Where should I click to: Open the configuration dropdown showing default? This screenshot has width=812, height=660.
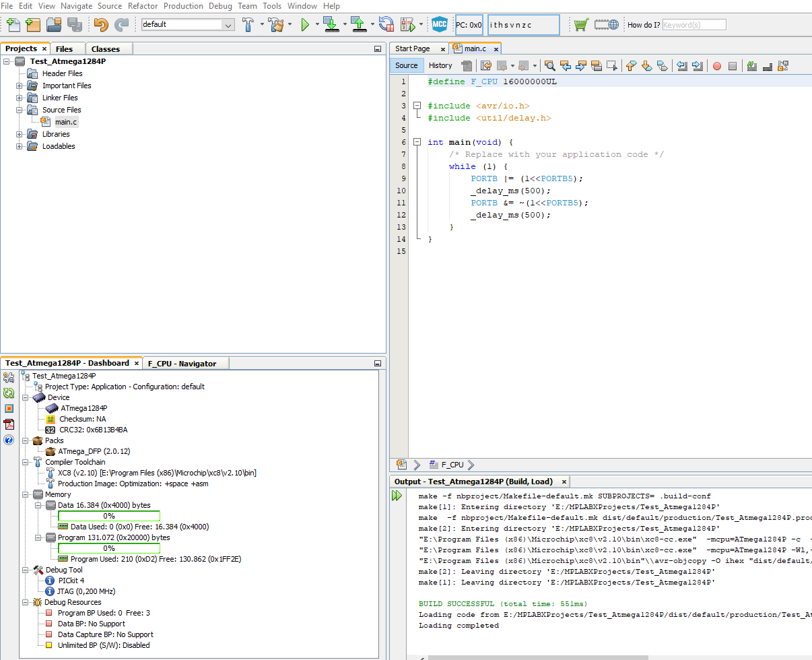pos(187,24)
